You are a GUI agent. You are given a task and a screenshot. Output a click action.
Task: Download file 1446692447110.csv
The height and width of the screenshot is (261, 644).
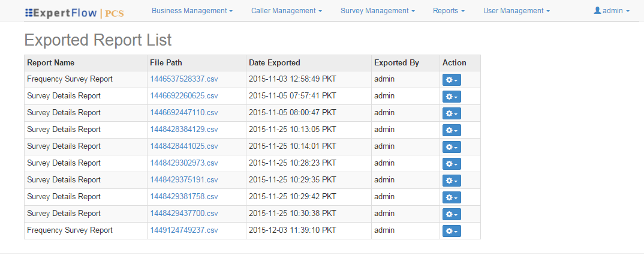(184, 113)
